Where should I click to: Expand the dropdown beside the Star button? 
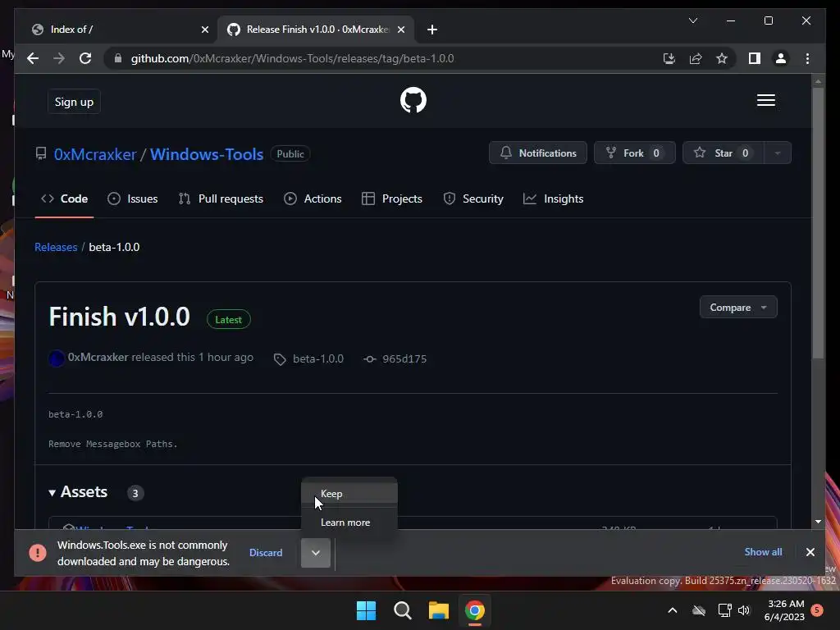(778, 153)
